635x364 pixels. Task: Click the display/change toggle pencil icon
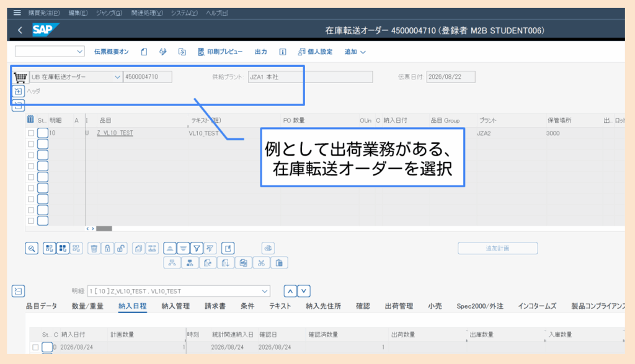click(163, 52)
